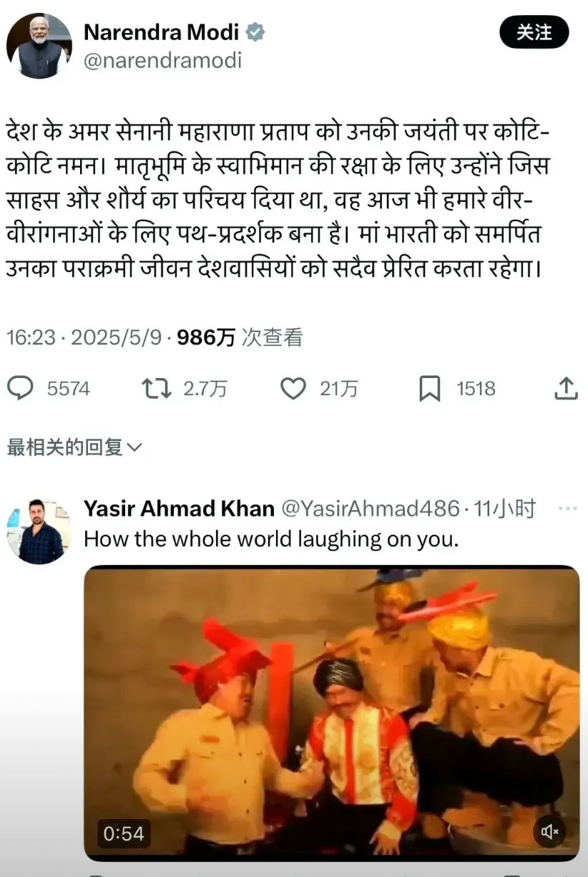Open Narendra Modi's profile picture
This screenshot has width=588, height=877.
(39, 46)
